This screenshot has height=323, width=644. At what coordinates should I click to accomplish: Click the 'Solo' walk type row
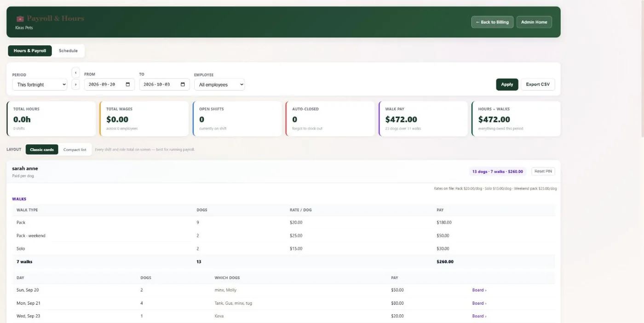coord(283,249)
